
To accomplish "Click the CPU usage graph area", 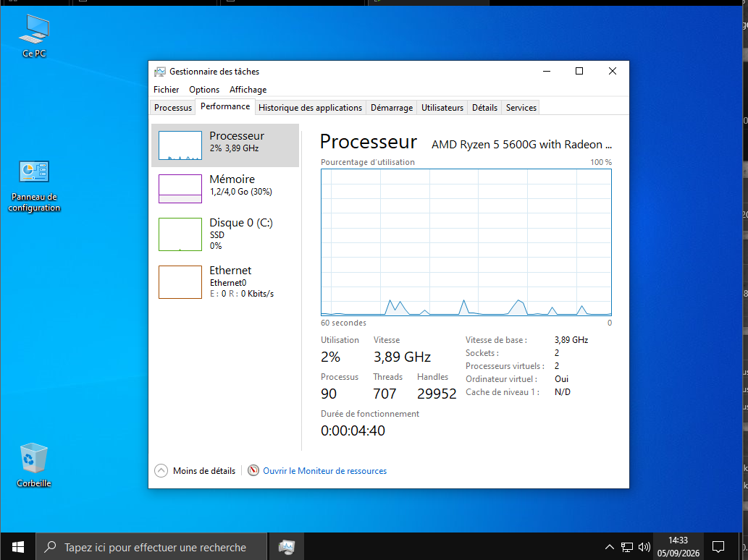I will [466, 242].
